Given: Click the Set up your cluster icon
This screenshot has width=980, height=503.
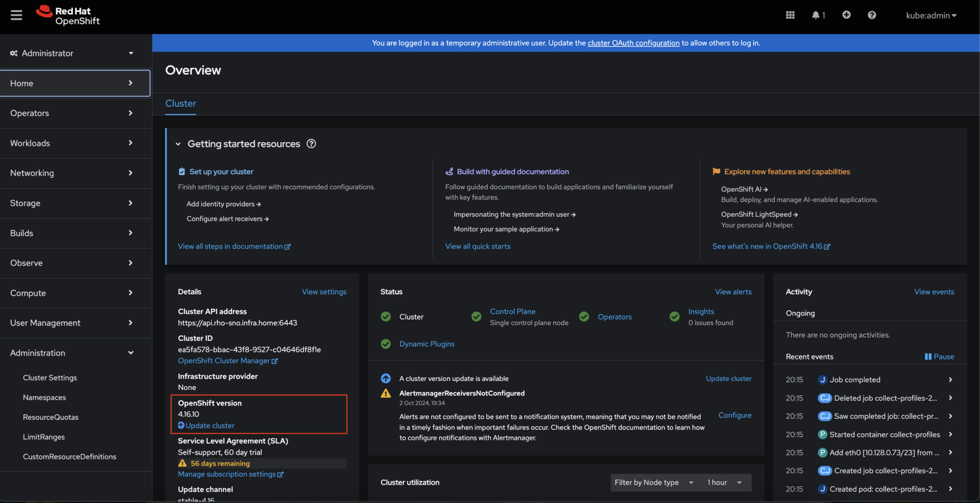Looking at the screenshot, I should tap(182, 172).
